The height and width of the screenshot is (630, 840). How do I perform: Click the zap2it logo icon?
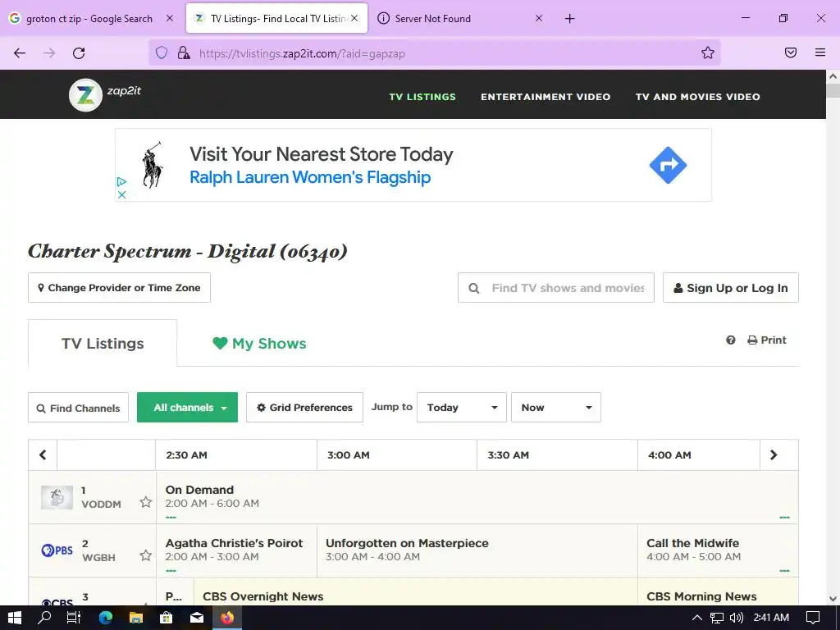(x=85, y=95)
